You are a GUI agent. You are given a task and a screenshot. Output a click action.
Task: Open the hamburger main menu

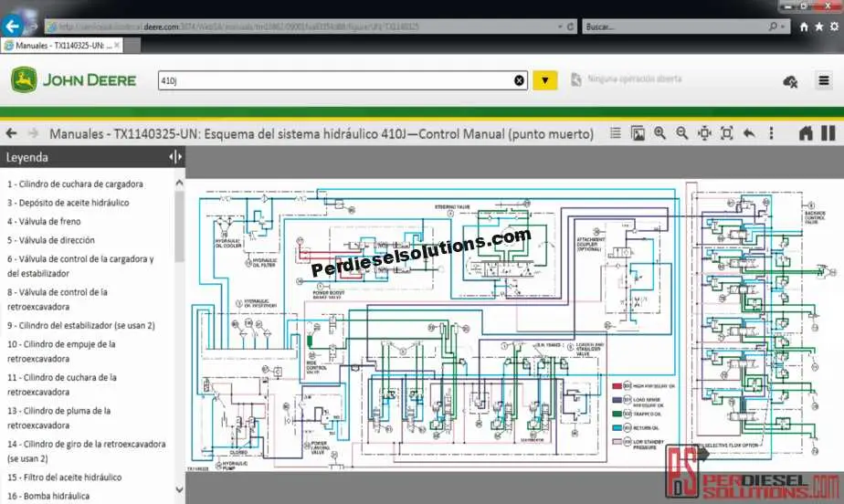[824, 80]
